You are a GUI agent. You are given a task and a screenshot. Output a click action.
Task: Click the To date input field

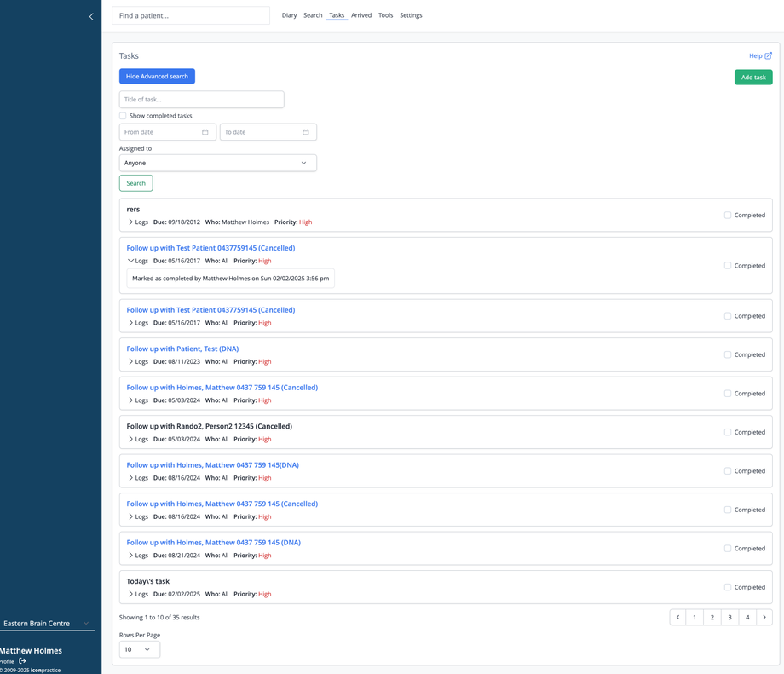pos(268,132)
